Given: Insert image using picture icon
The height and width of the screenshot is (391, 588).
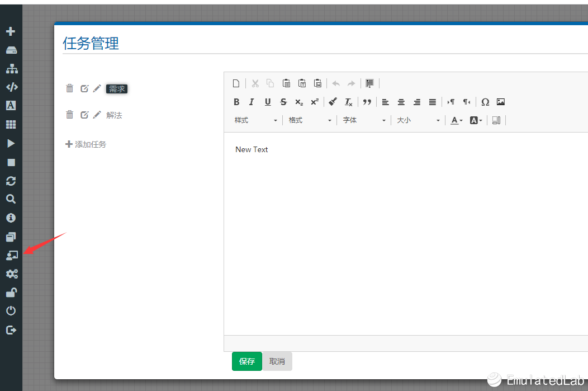Looking at the screenshot, I should (501, 102).
